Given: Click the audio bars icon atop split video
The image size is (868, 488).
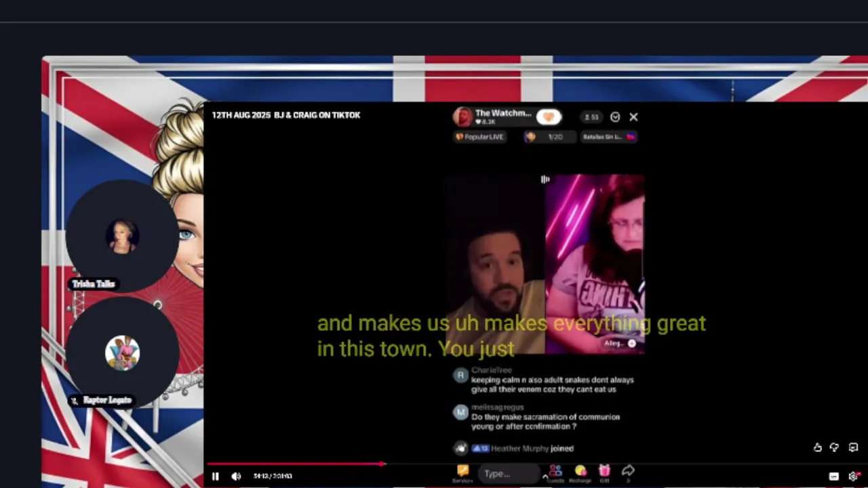Looking at the screenshot, I should pyautogui.click(x=545, y=180).
